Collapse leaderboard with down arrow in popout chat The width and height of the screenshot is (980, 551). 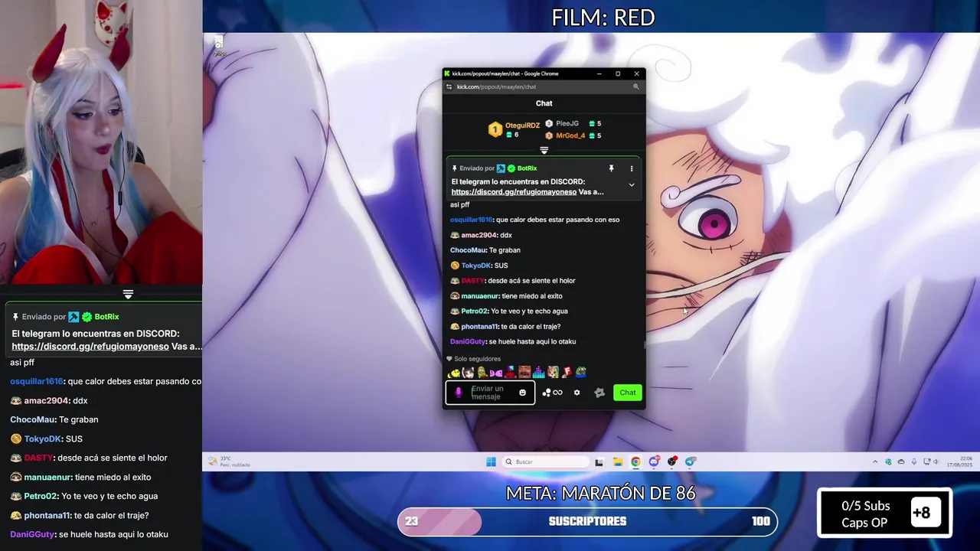(544, 151)
